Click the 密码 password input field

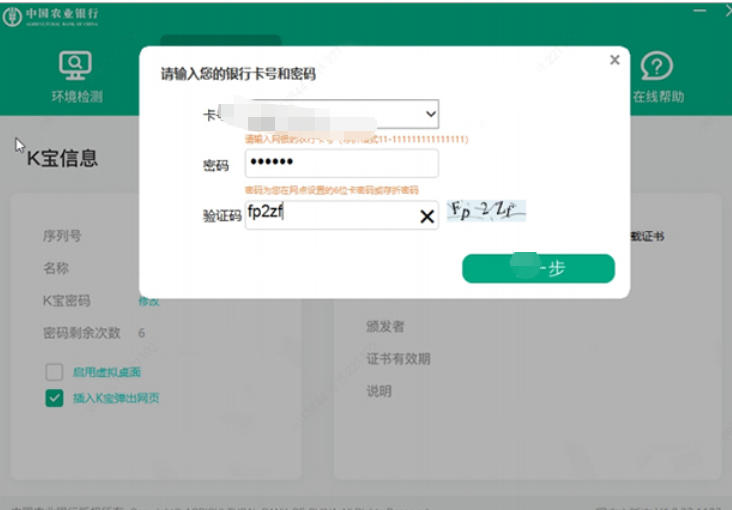[342, 163]
